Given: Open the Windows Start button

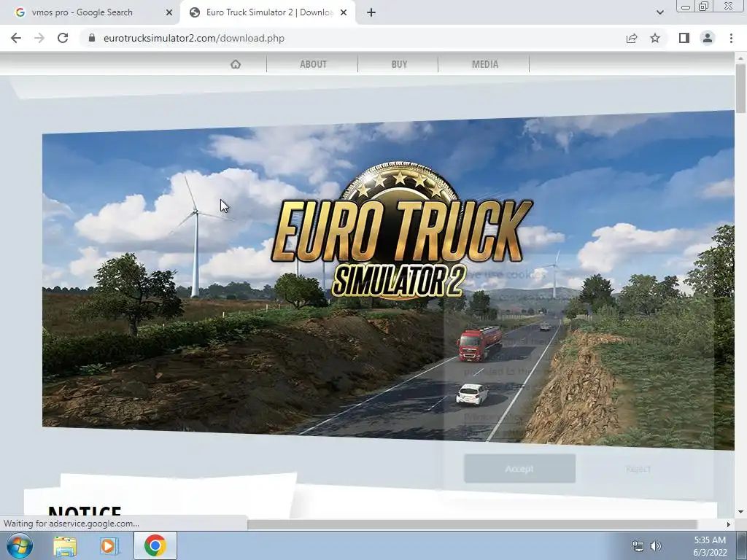Looking at the screenshot, I should click(19, 545).
